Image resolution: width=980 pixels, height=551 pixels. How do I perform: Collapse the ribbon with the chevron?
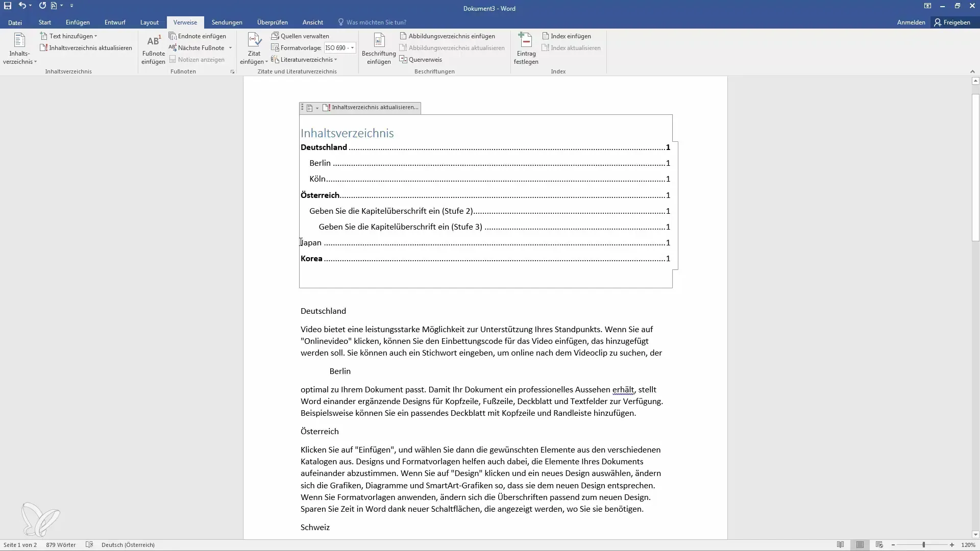pos(972,72)
